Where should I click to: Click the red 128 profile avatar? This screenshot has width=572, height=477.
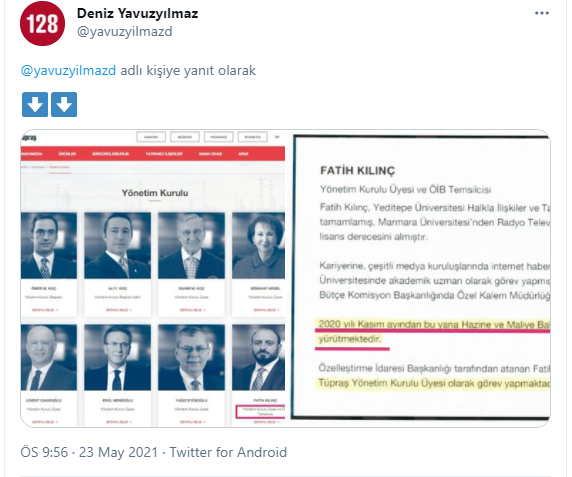42,23
